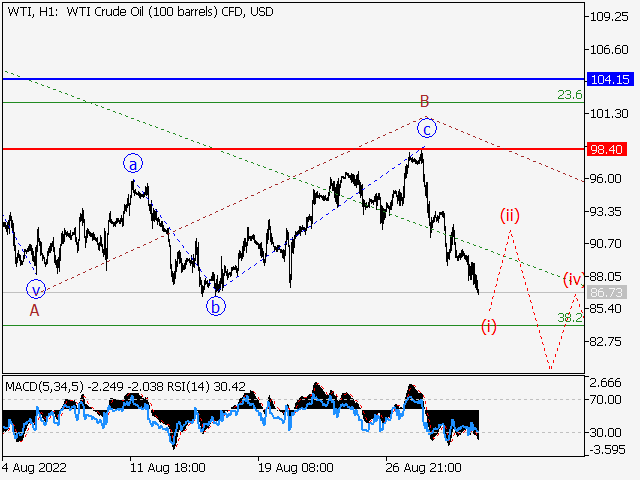Select the RSI(14) 30.42 readout text

pos(205,386)
